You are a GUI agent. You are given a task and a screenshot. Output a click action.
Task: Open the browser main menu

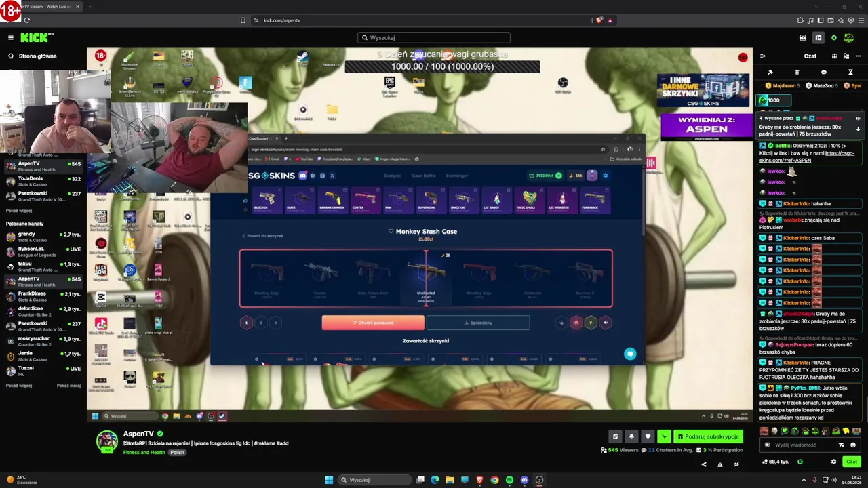tap(861, 20)
